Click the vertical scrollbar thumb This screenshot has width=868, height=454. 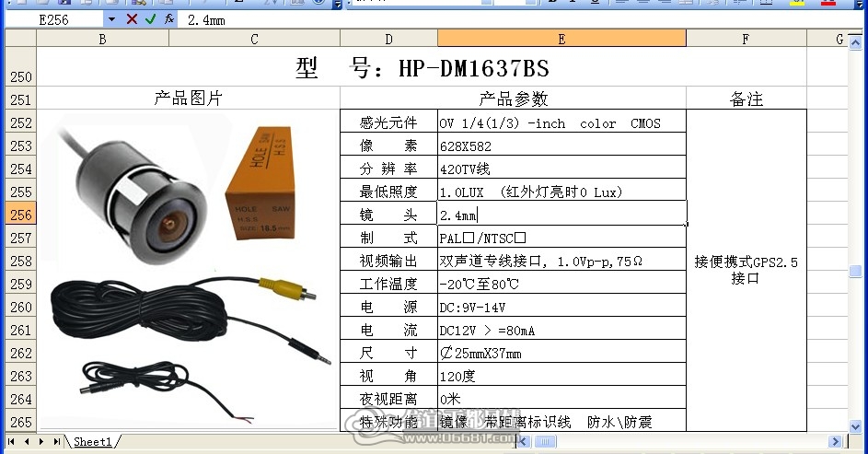(x=855, y=272)
